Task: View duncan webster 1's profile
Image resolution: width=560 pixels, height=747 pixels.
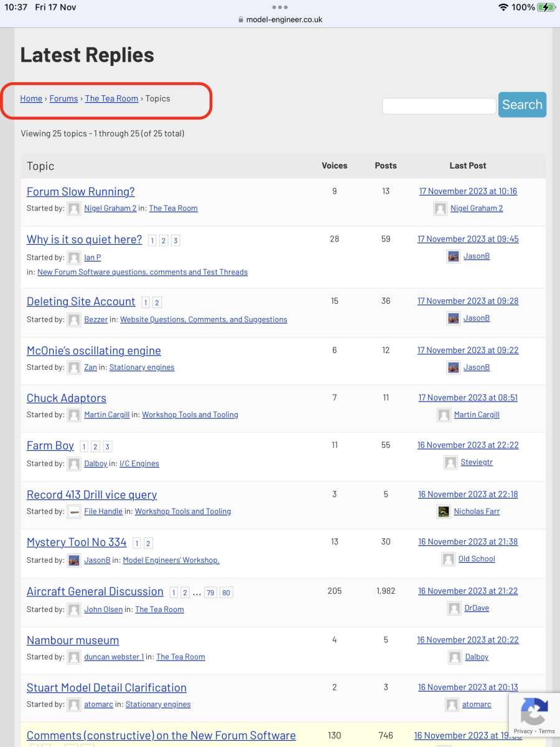Action: pos(114,657)
